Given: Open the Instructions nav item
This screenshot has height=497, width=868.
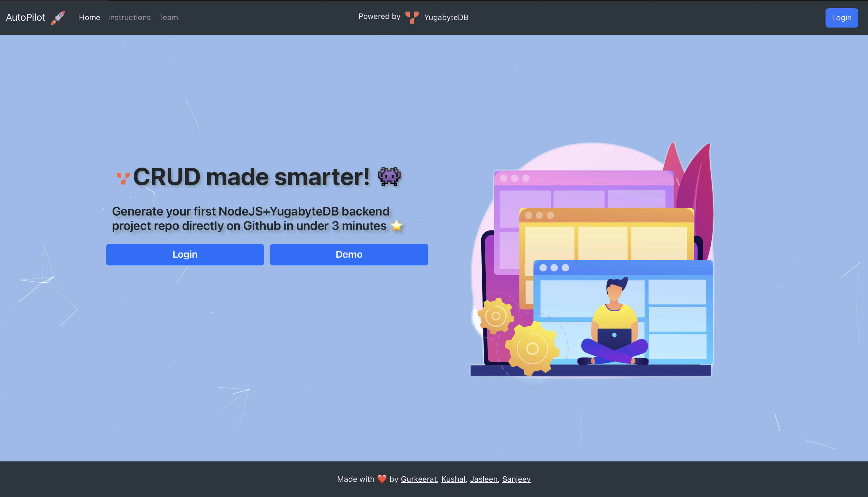Looking at the screenshot, I should [129, 18].
